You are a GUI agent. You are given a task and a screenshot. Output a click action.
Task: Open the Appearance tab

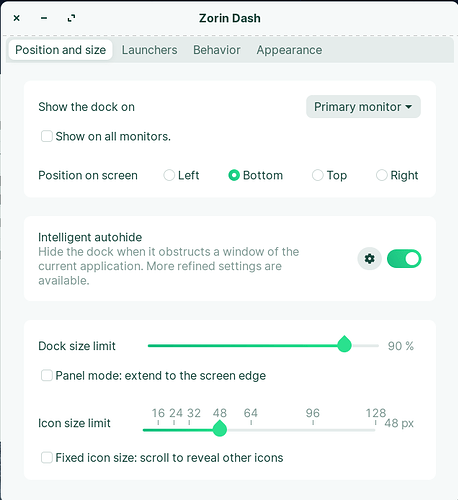click(x=289, y=50)
